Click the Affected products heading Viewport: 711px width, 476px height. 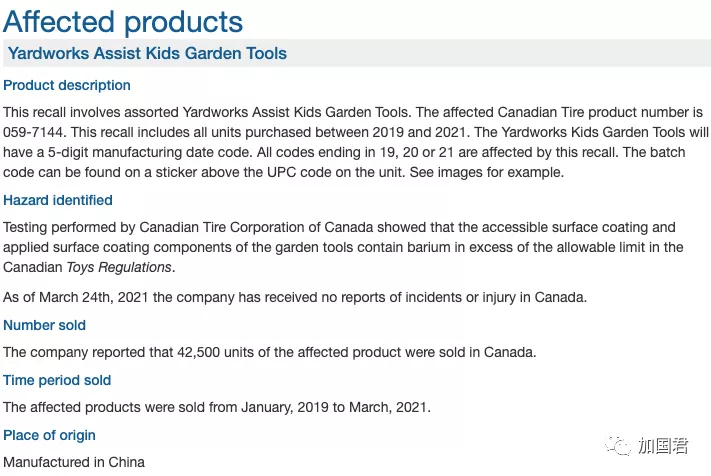(123, 21)
